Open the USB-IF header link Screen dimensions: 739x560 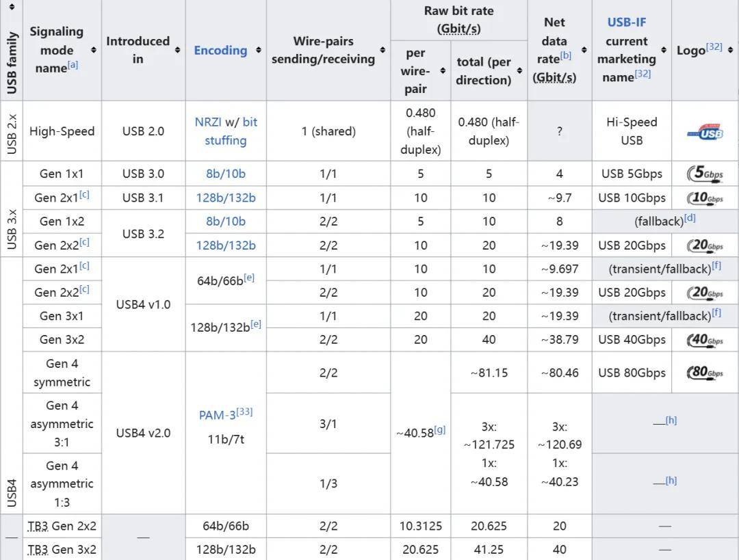pos(626,22)
